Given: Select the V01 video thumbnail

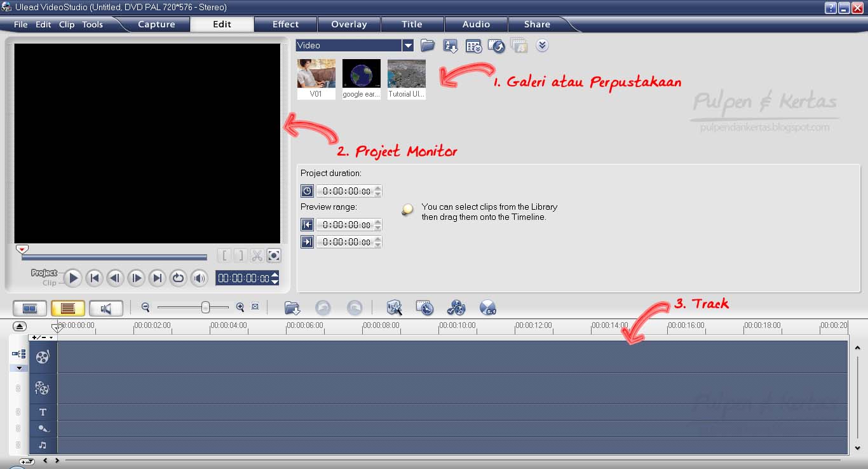Looking at the screenshot, I should coord(316,79).
